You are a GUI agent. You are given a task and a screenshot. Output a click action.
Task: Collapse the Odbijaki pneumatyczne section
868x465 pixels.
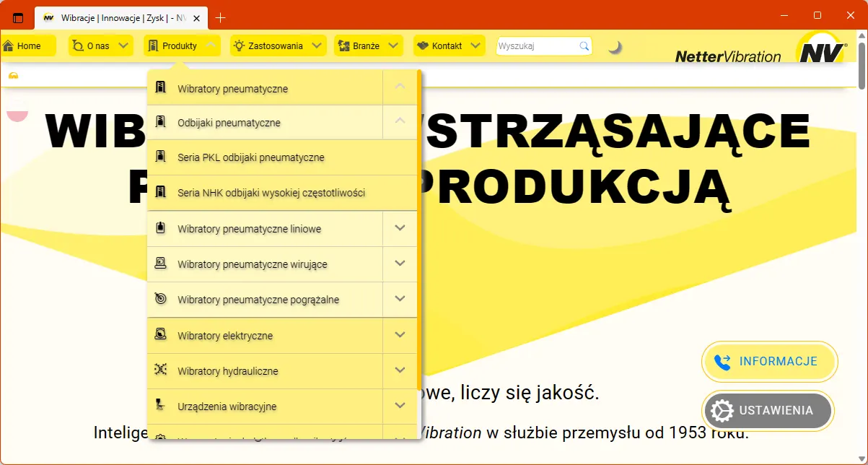coord(400,122)
